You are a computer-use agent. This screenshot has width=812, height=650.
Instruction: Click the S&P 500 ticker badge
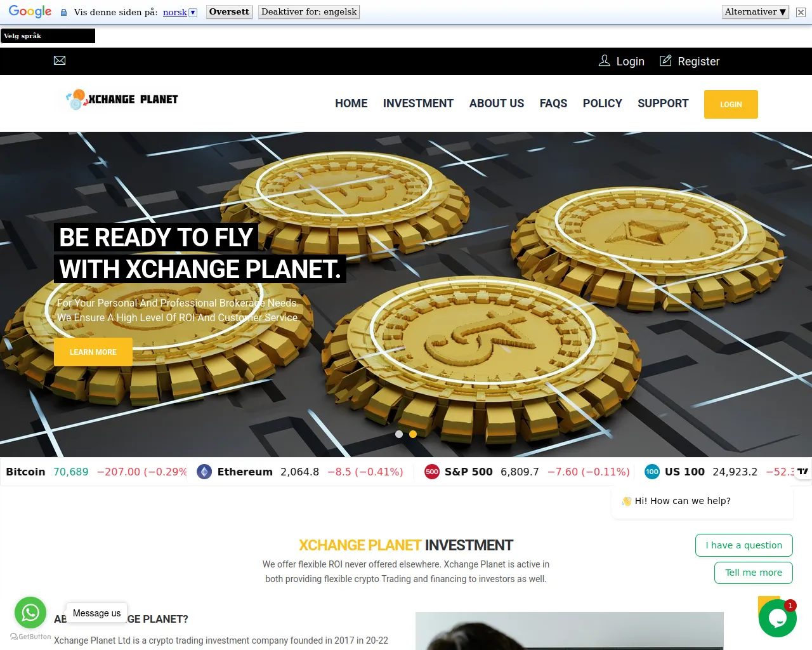(432, 472)
